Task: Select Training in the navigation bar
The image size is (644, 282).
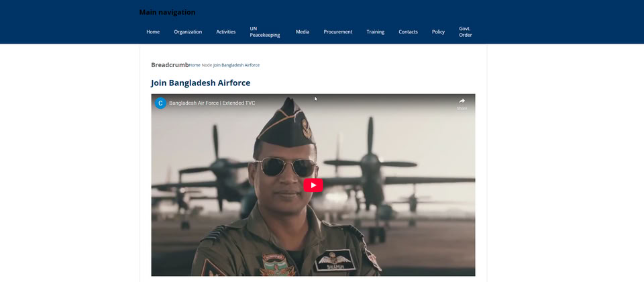Action: 375,32
